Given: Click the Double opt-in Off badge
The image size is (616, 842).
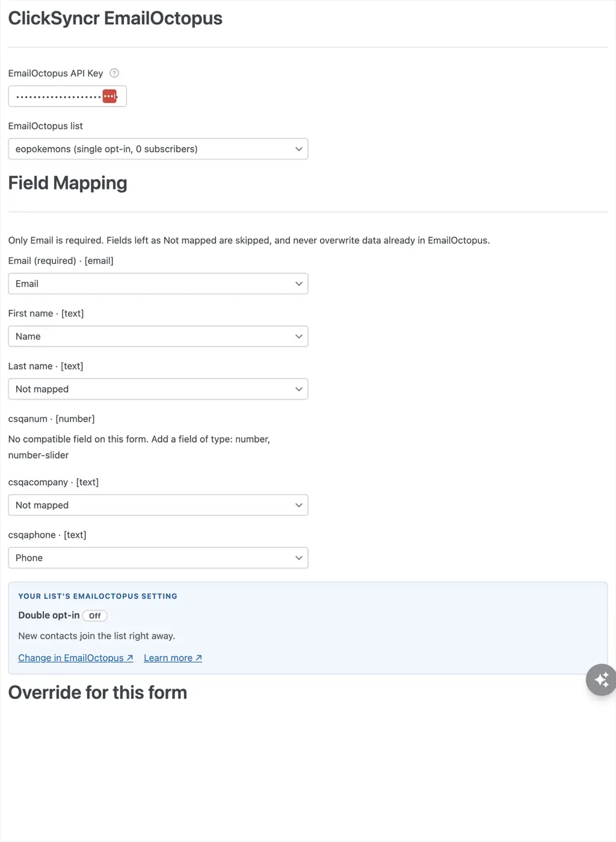Looking at the screenshot, I should pyautogui.click(x=94, y=616).
